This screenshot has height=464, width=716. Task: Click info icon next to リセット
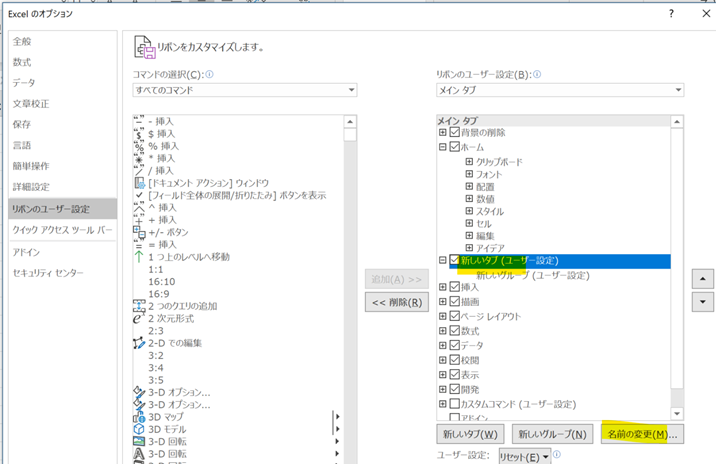557,454
